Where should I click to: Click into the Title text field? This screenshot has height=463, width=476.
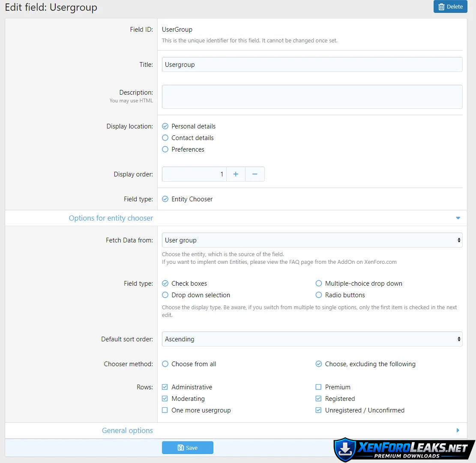[x=312, y=65]
